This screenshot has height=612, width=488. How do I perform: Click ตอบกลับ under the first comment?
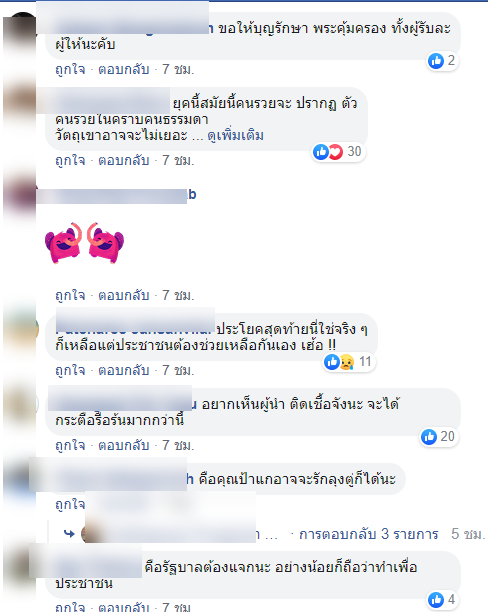point(124,69)
